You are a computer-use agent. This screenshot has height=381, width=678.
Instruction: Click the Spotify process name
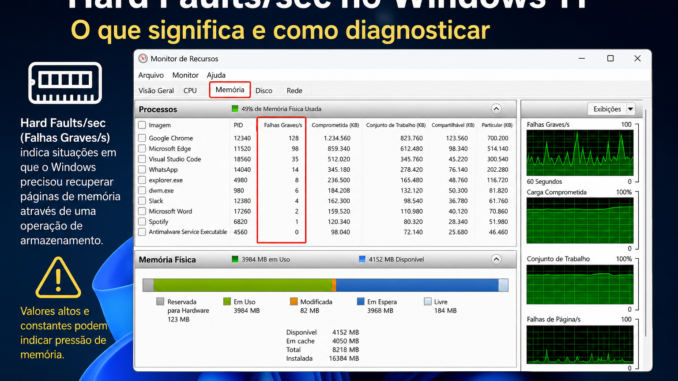point(158,222)
